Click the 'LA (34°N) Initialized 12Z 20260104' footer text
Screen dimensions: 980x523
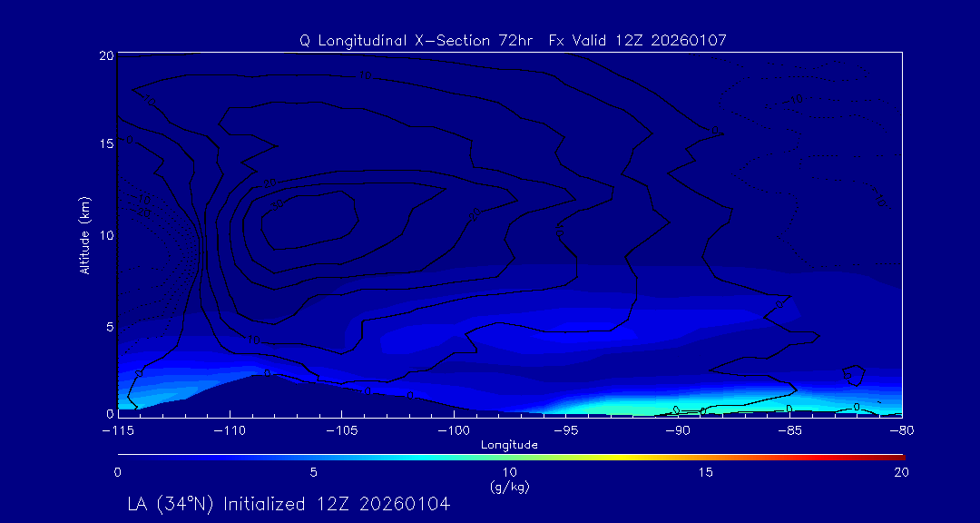(289, 503)
